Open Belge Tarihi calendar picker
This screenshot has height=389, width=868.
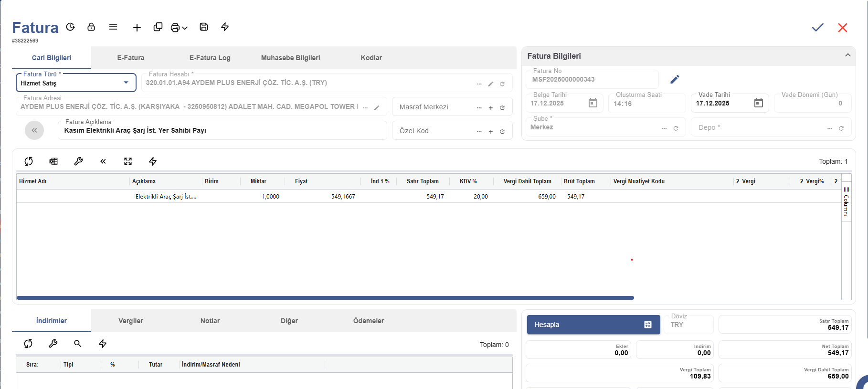click(x=593, y=103)
